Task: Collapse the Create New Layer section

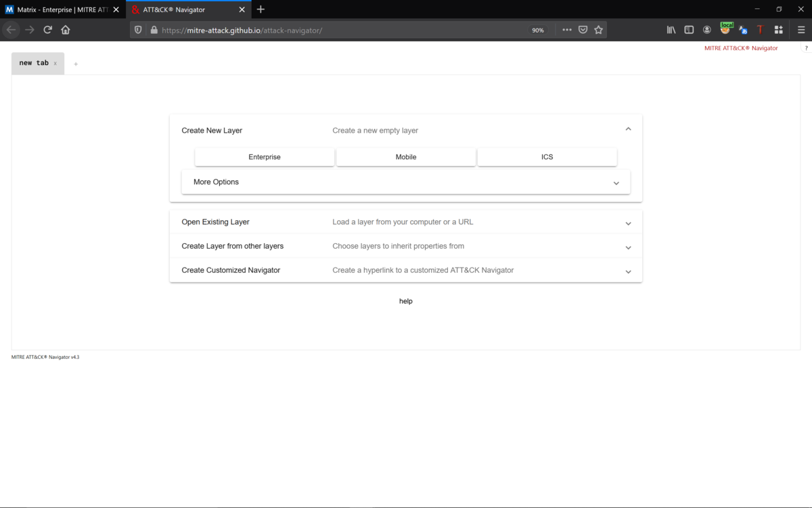Action: 628,129
